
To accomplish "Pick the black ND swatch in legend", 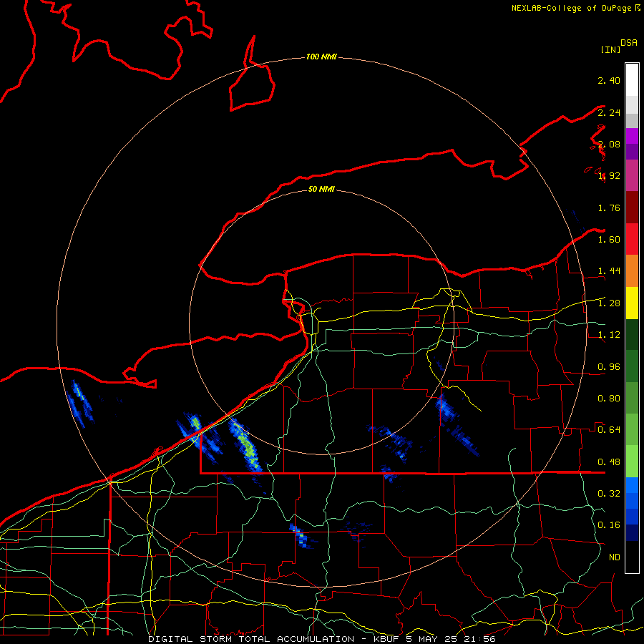I will click(x=632, y=557).
